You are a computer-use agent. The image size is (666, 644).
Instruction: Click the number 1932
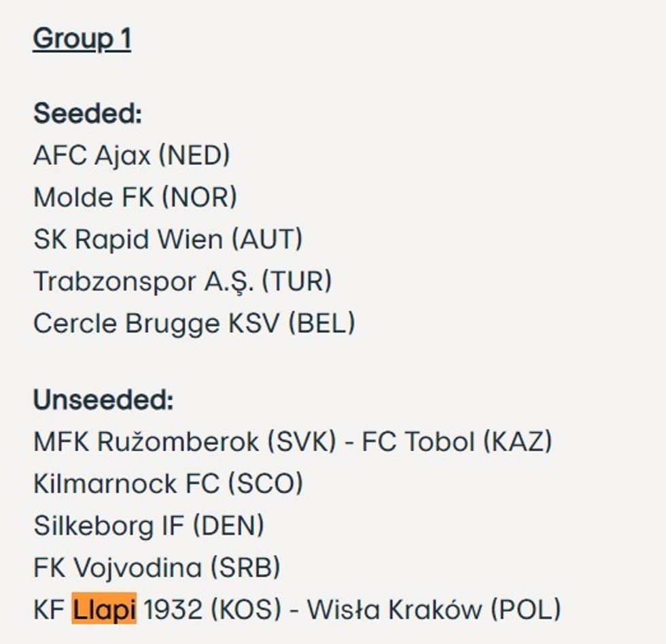(x=173, y=609)
